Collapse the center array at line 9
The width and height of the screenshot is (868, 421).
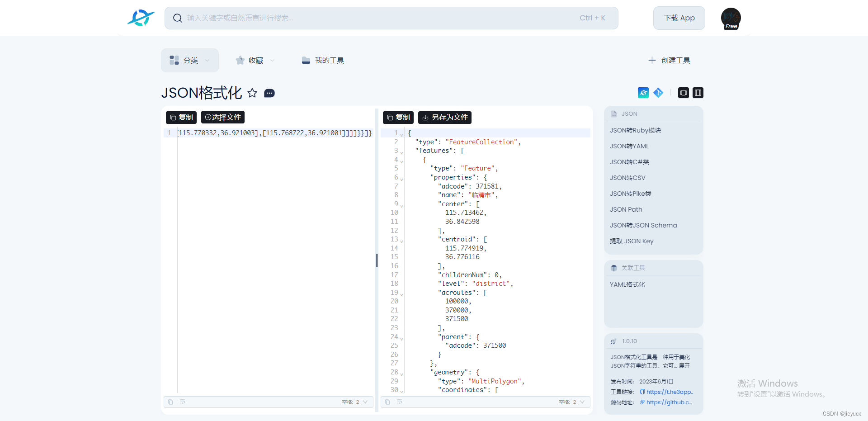pyautogui.click(x=401, y=206)
